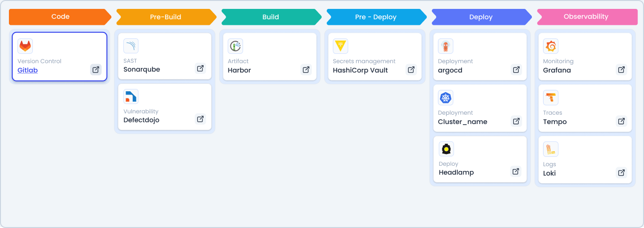
Task: Open Tempo using its external link icon
Action: (x=621, y=121)
